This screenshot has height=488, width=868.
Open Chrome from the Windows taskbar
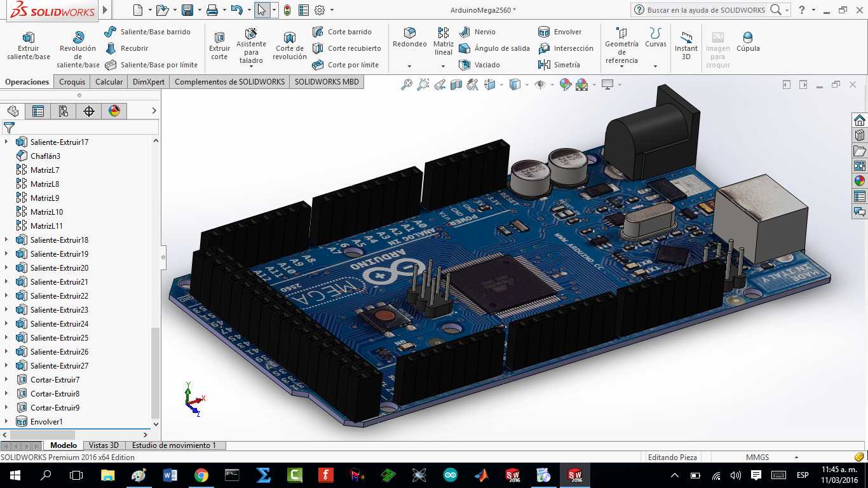[201, 475]
